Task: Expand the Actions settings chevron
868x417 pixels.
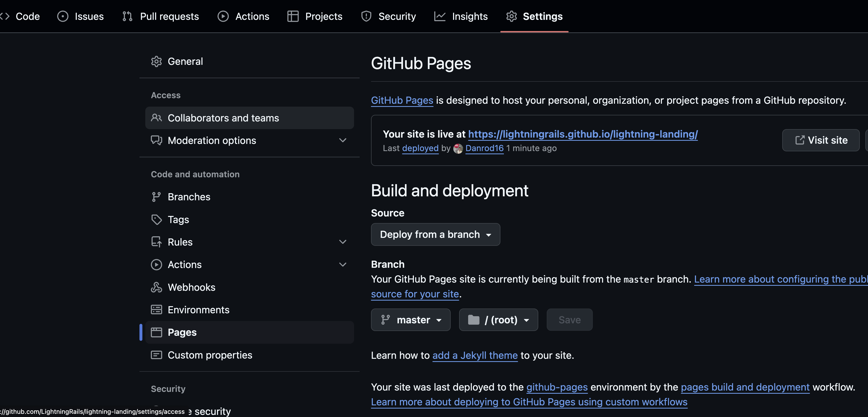Action: 343,265
